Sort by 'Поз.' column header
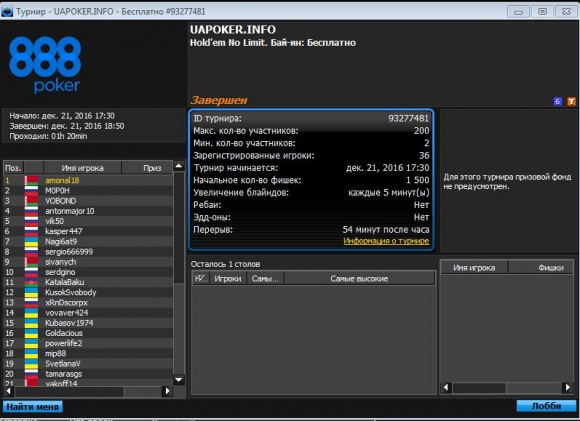Viewport: 580px width, 421px height. click(13, 168)
